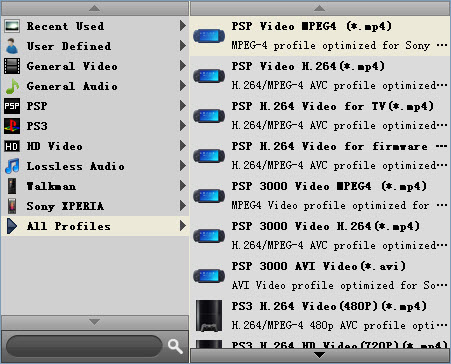Click the HD Video icon
451x364 pixels.
click(12, 146)
